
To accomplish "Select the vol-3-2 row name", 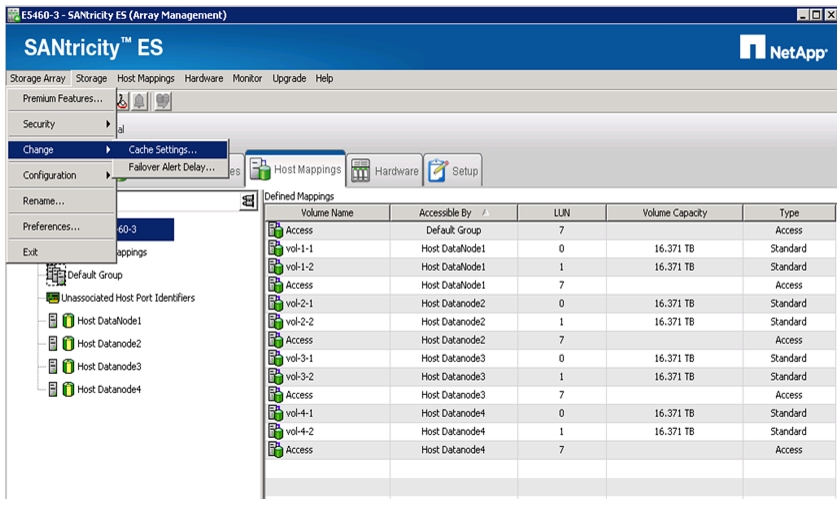I will (x=299, y=376).
